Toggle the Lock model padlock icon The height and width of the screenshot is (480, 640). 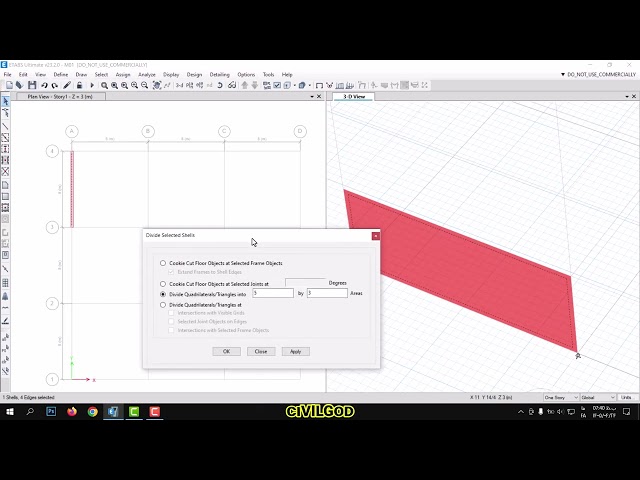point(79,85)
